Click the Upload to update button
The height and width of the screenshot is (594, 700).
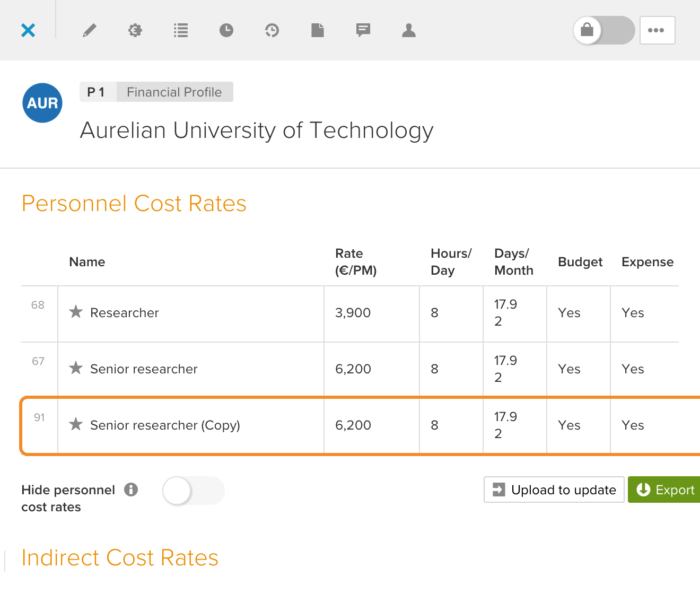click(554, 490)
